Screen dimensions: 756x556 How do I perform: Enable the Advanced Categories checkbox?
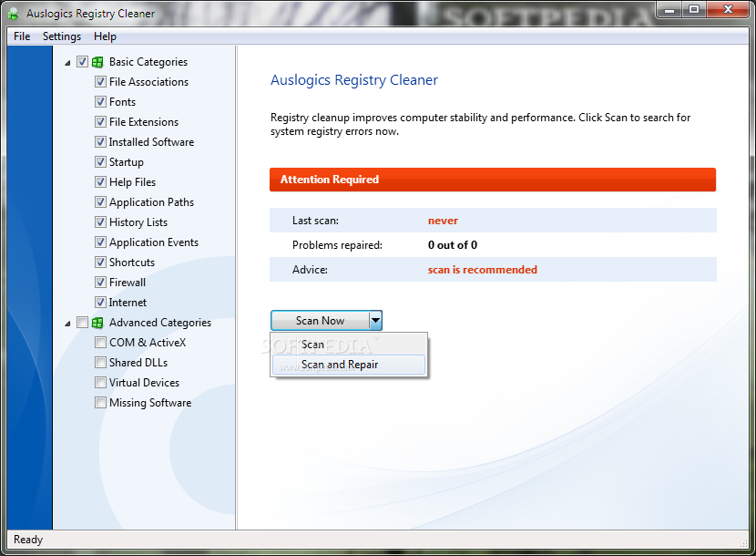[83, 323]
